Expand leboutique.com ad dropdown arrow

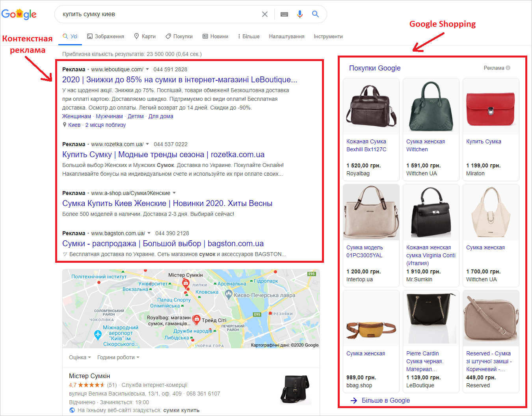(x=147, y=69)
